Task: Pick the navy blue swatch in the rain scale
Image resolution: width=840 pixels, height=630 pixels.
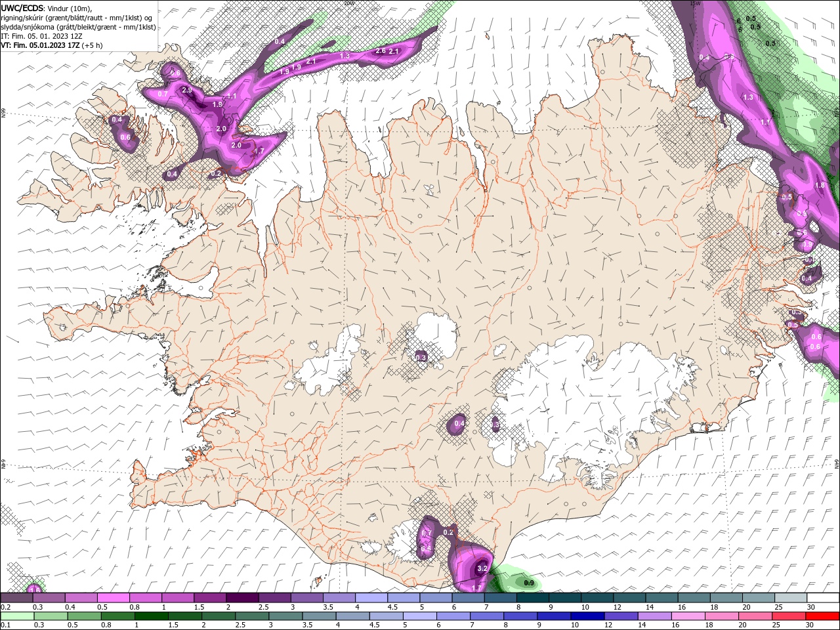Action: click(x=586, y=616)
